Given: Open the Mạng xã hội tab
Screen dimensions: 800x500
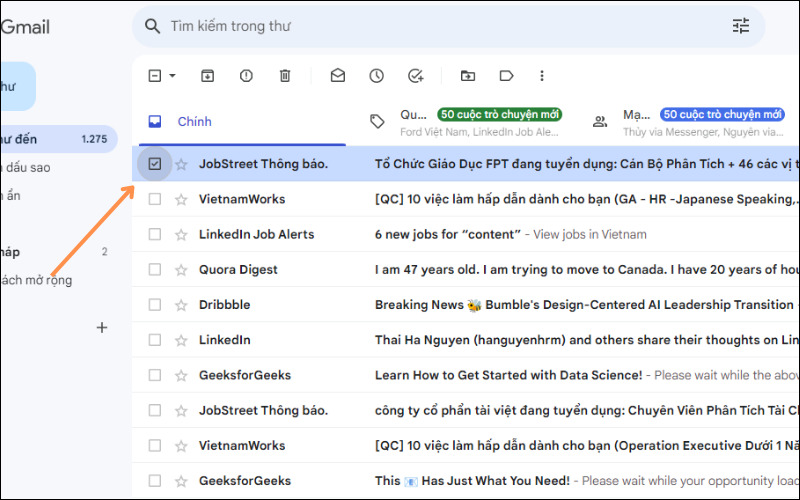Looking at the screenshot, I should 691,122.
